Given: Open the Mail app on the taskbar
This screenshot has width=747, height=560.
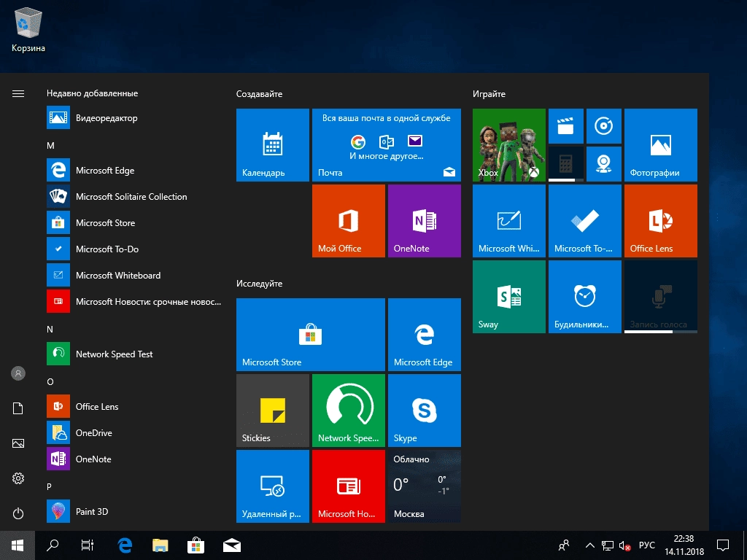Looking at the screenshot, I should point(232,545).
